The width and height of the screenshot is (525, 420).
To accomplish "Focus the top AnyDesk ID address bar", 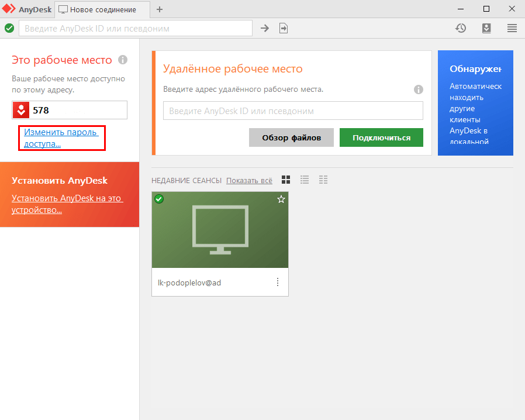I will tap(136, 28).
